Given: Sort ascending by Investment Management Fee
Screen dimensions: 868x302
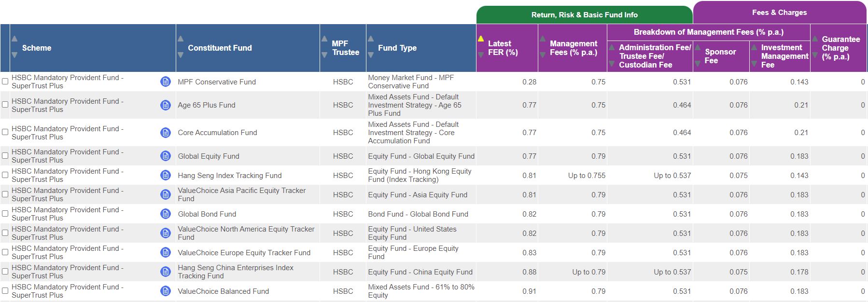Looking at the screenshot, I should (x=754, y=47).
